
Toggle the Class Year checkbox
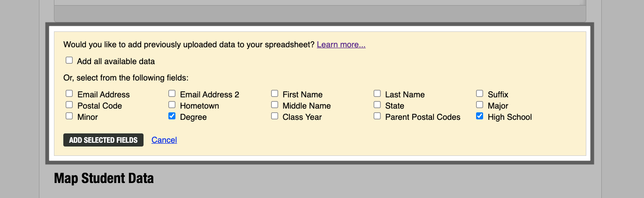point(274,116)
